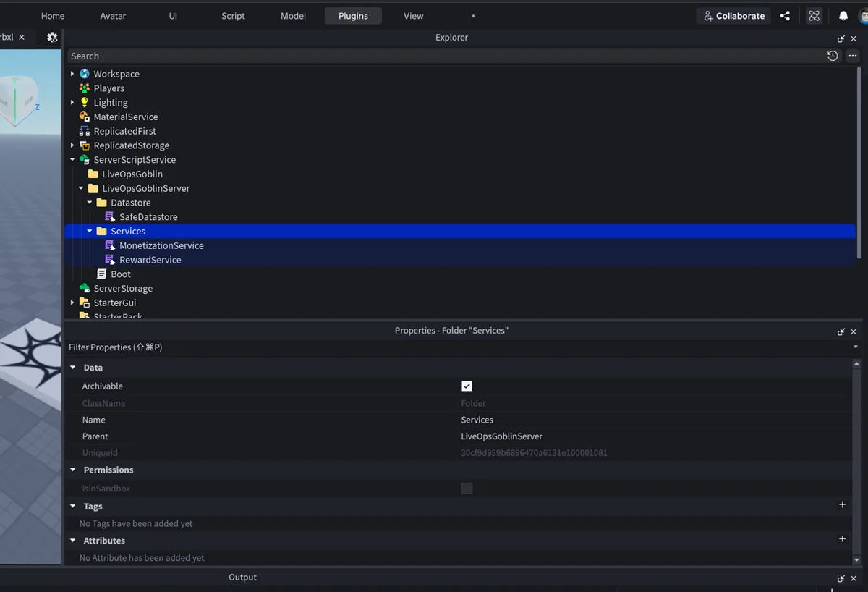Expand the ReplicatedStorage tree node
The width and height of the screenshot is (868, 592).
click(x=72, y=145)
